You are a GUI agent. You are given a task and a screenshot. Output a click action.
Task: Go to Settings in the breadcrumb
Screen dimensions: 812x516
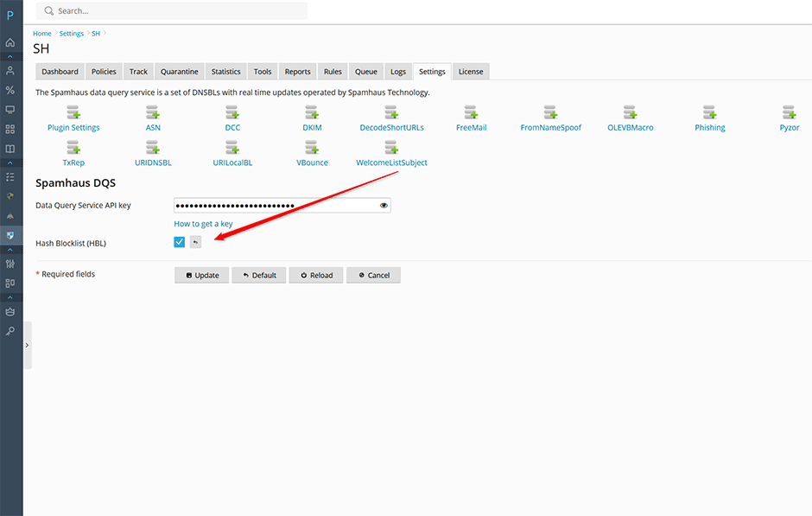[x=72, y=34]
